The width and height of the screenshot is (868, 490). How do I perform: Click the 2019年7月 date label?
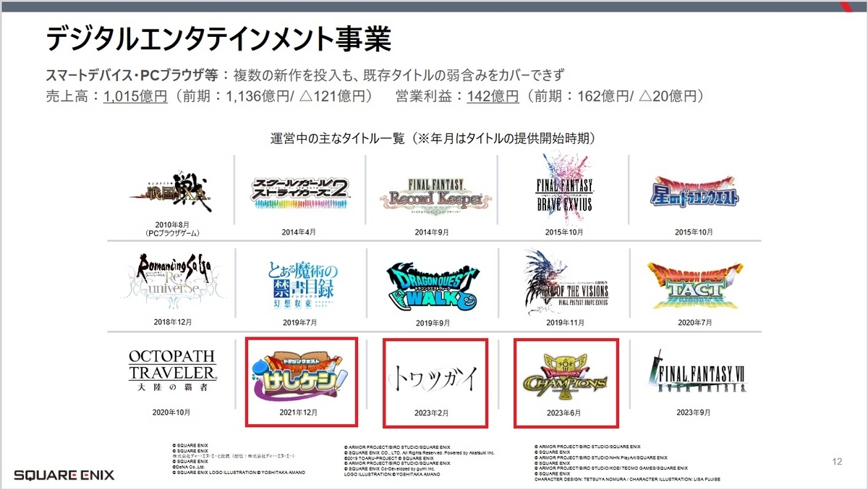pos(301,321)
